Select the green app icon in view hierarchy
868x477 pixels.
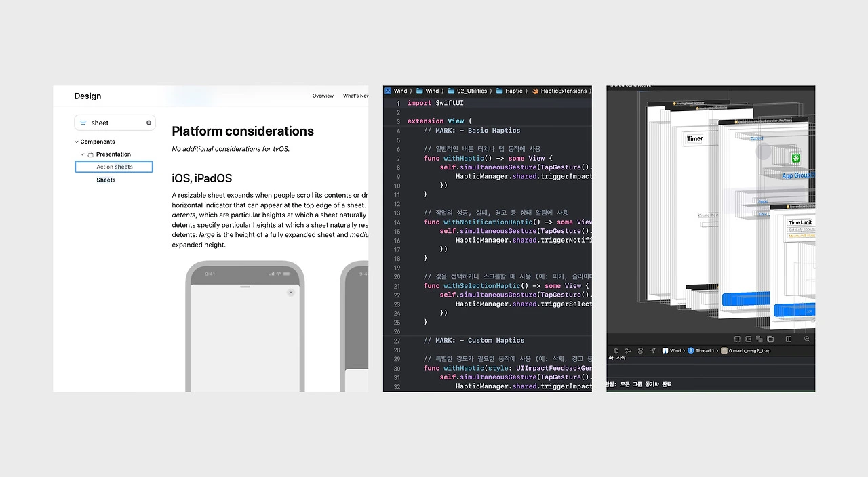[x=796, y=158]
